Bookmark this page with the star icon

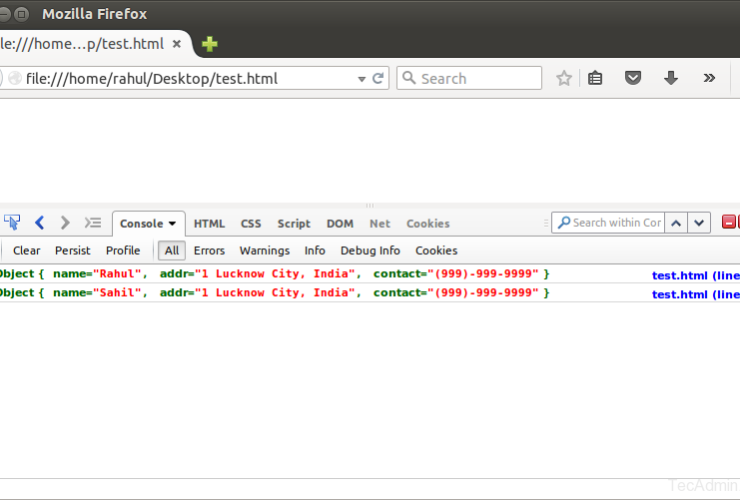click(564, 78)
